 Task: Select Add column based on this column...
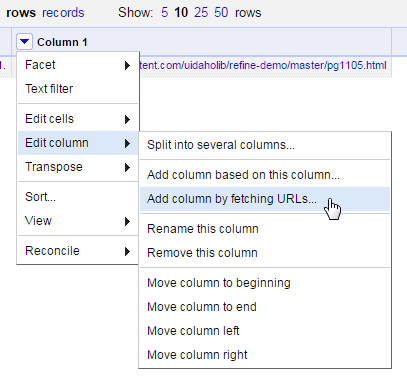point(265,175)
